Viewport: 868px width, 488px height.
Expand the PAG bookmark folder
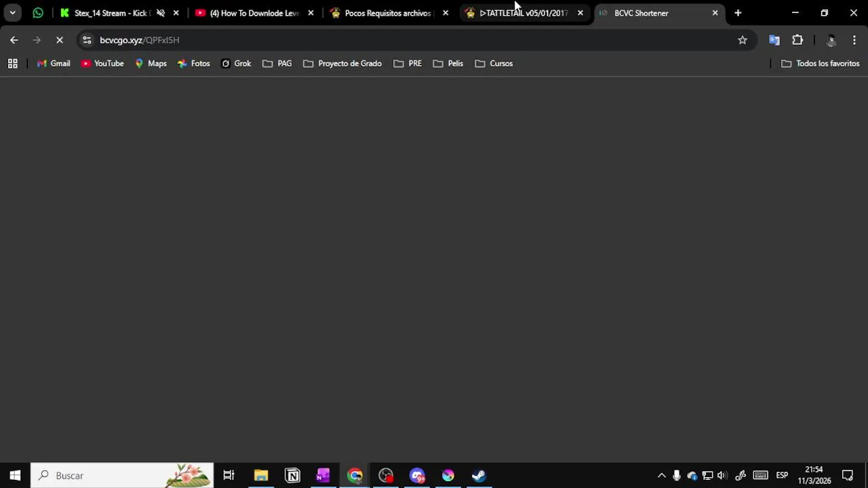tap(277, 63)
